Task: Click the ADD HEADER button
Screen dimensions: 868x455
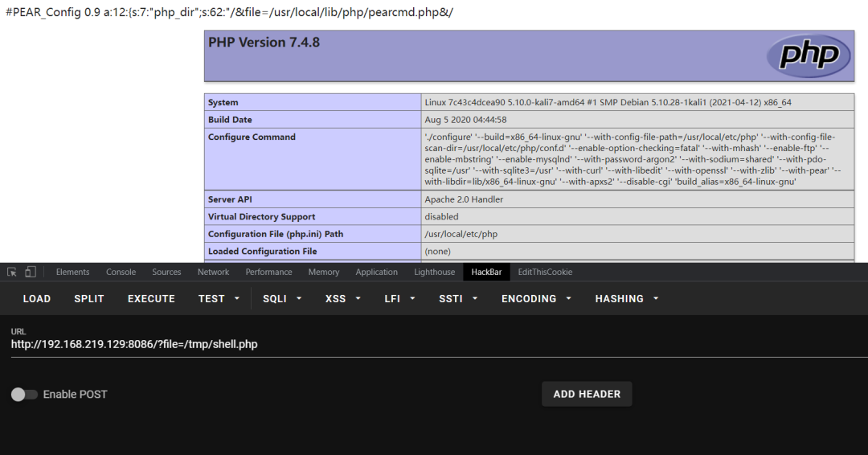Action: pyautogui.click(x=587, y=394)
